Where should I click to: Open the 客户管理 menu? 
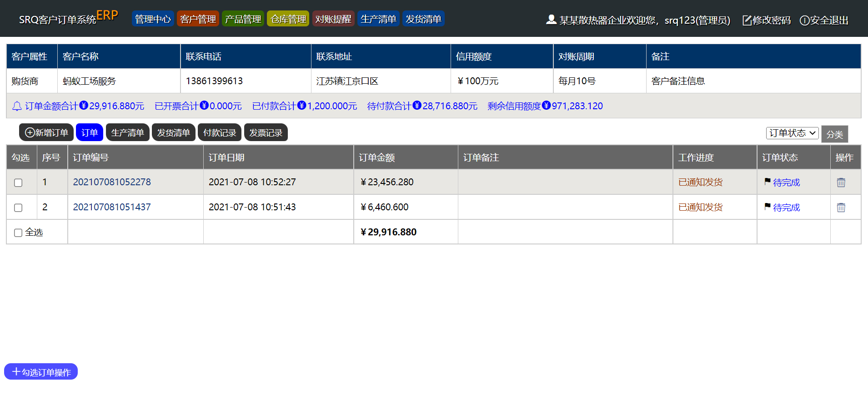click(198, 19)
